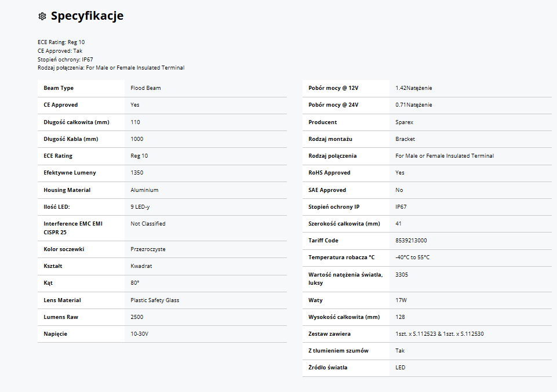
Task: Click the Przezroczyste lens color value
Action: click(148, 249)
